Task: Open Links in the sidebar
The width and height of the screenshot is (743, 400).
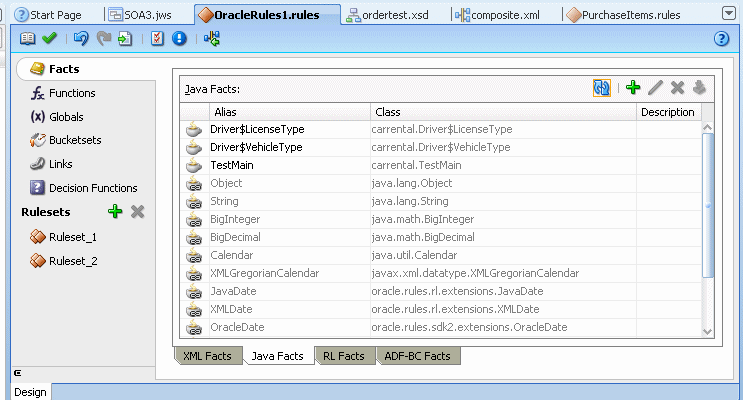Action: 51,164
